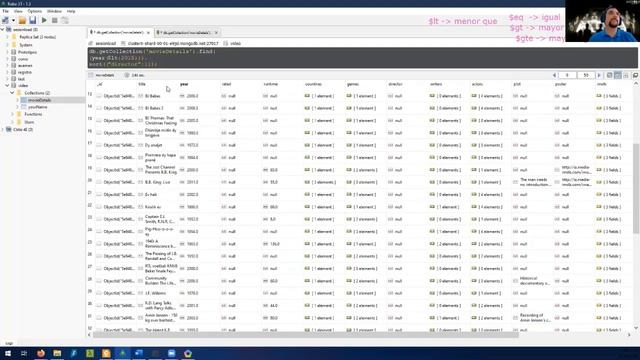Click the Connect toolbar icon
Screen dimensions: 640x360
click(x=5, y=20)
